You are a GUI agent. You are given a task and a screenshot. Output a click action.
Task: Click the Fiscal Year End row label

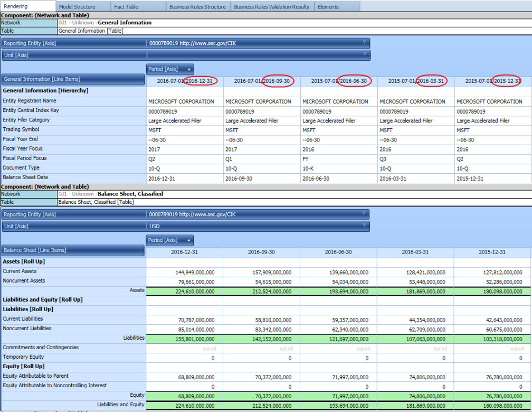point(21,139)
